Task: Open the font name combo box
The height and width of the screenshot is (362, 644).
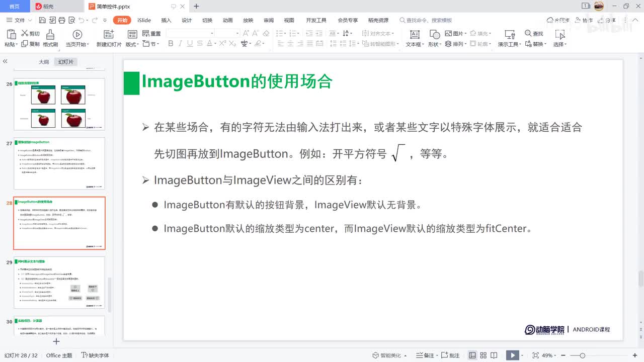Action: (190, 33)
